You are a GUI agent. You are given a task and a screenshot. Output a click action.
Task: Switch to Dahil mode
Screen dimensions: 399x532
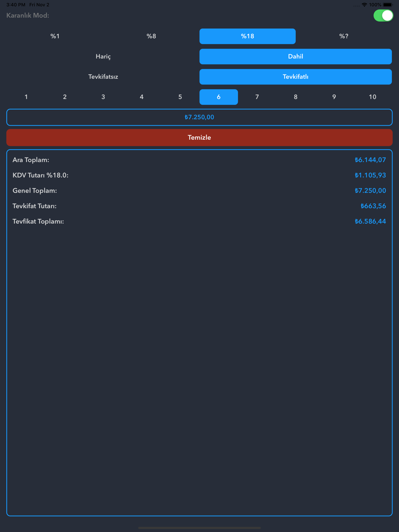point(296,57)
